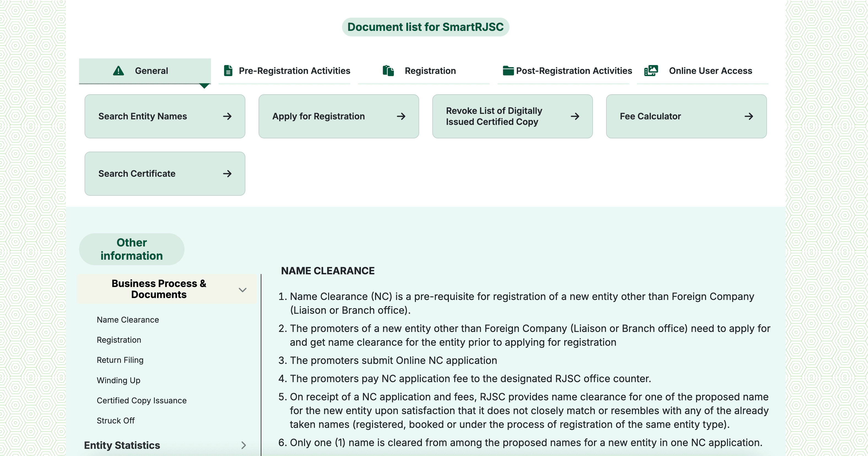Select Certified Copy Issuance from the sidebar

click(142, 400)
